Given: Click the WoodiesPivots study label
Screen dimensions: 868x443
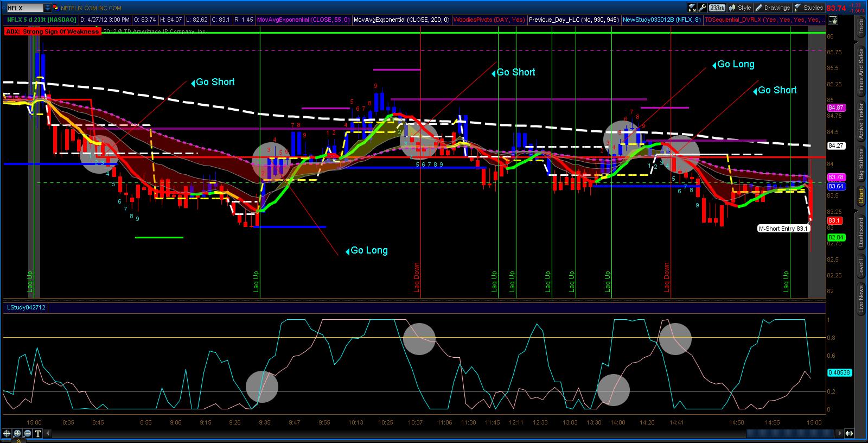Looking at the screenshot, I should pyautogui.click(x=489, y=20).
